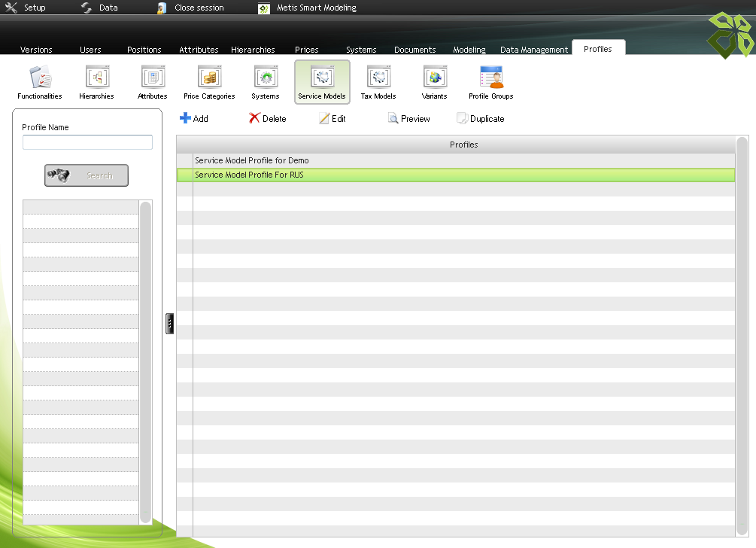Image resolution: width=756 pixels, height=548 pixels.
Task: Click the search results list scrollbar
Action: [145, 362]
